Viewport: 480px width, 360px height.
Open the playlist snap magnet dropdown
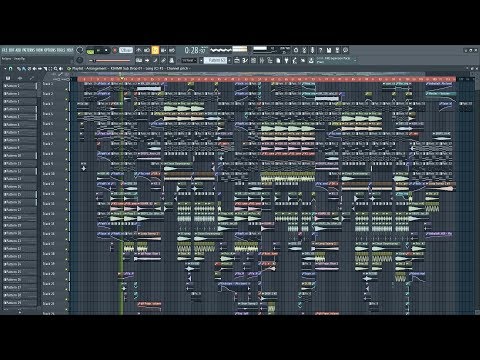(x=10, y=68)
